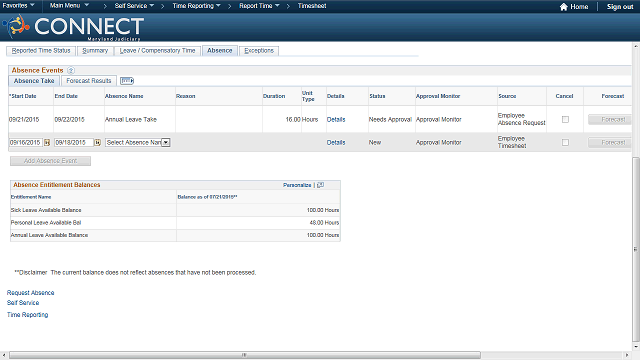Image resolution: width=640 pixels, height=360 pixels.
Task: Follow the Self Service footer link
Action: 23,302
